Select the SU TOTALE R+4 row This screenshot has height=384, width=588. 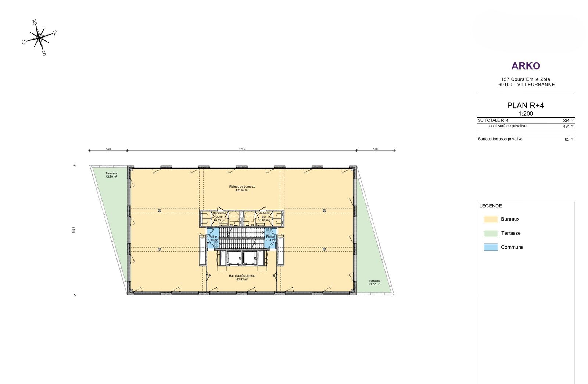coord(526,120)
